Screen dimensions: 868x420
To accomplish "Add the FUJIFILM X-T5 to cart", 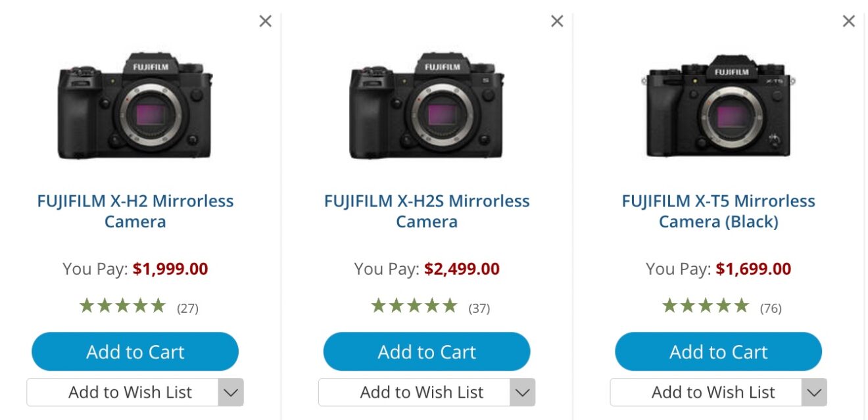I will (717, 352).
